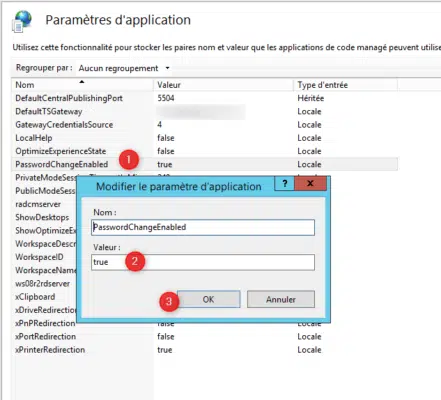
Task: Close the Modifier le paramètre d'application dialog
Action: (x=310, y=183)
